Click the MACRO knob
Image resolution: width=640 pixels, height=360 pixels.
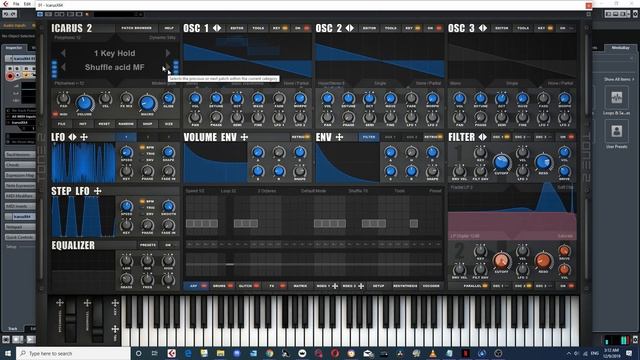click(x=147, y=103)
